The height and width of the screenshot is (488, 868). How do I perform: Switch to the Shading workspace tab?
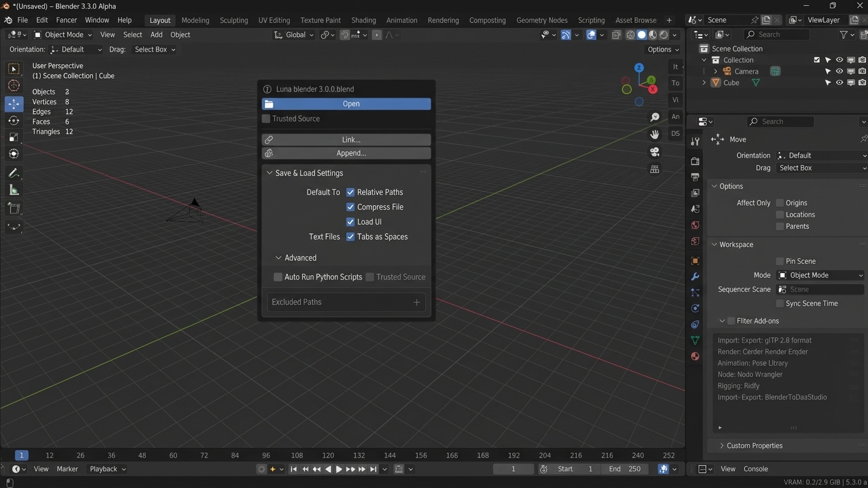tap(363, 20)
